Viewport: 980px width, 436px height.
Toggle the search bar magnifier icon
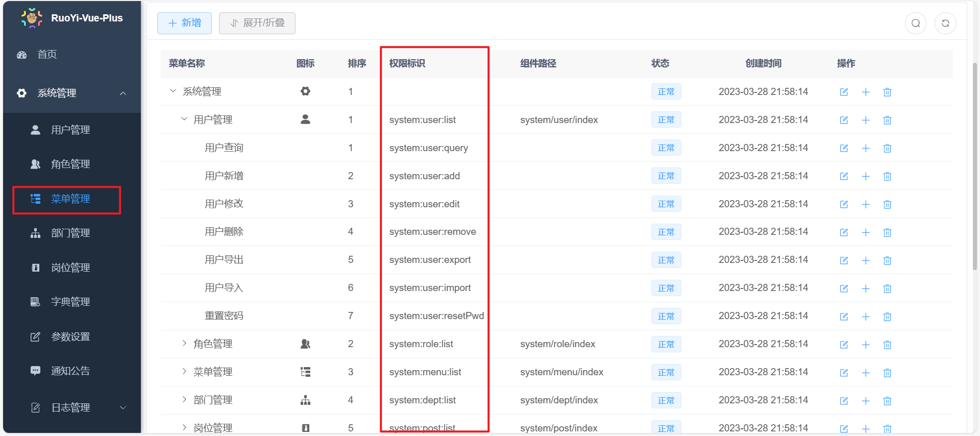(x=916, y=23)
